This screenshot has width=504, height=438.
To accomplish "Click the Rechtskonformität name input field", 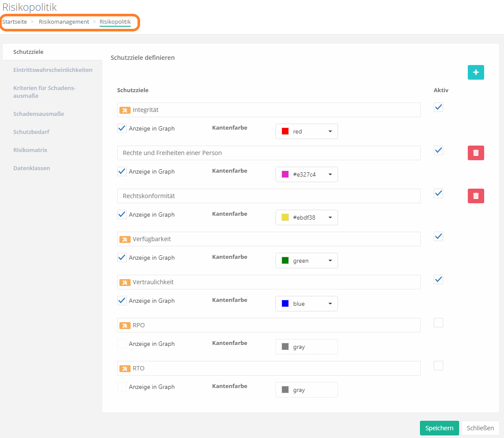I will point(269,196).
